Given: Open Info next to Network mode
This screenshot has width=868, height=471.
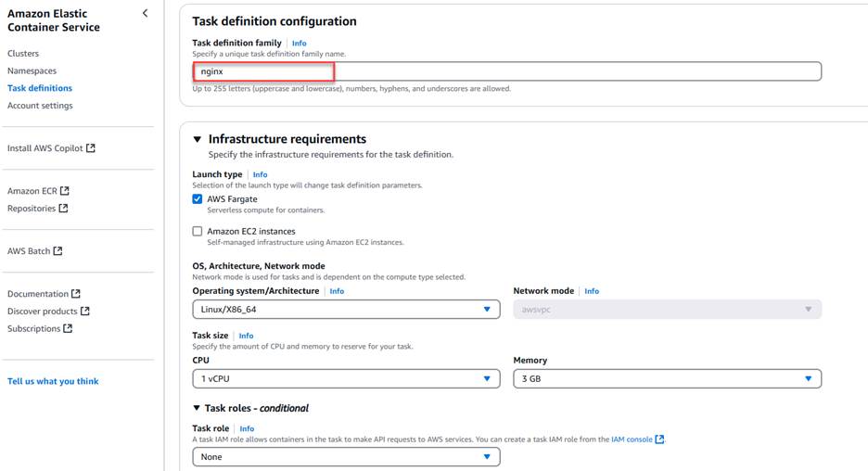Looking at the screenshot, I should (592, 291).
